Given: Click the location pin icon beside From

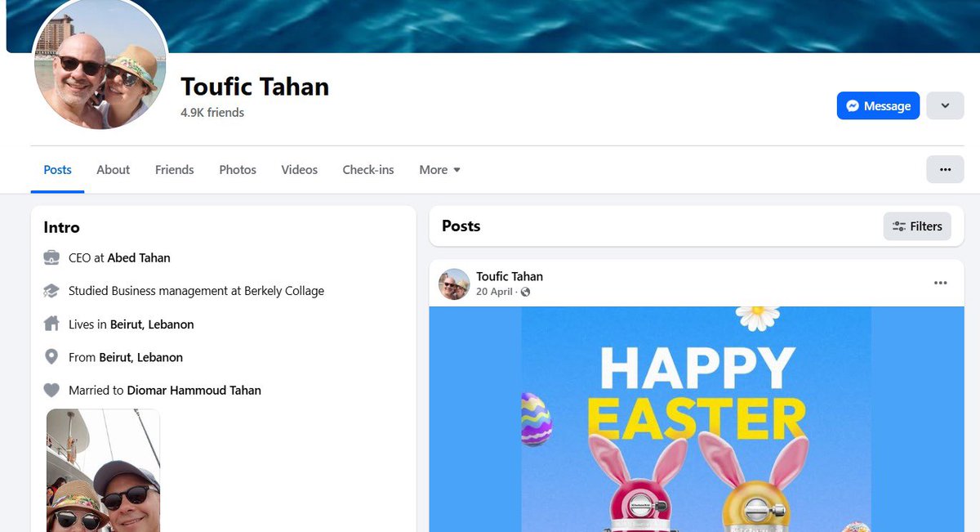Looking at the screenshot, I should 51,357.
